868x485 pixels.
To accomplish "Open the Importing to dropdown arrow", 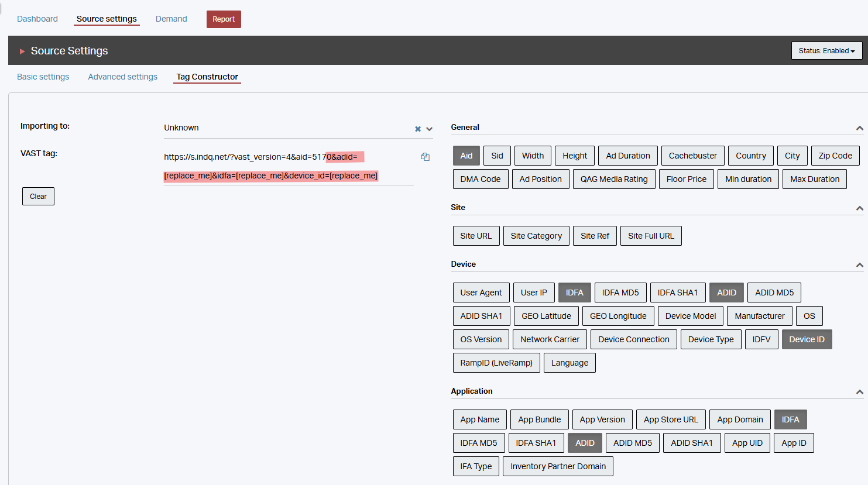I will [x=429, y=129].
